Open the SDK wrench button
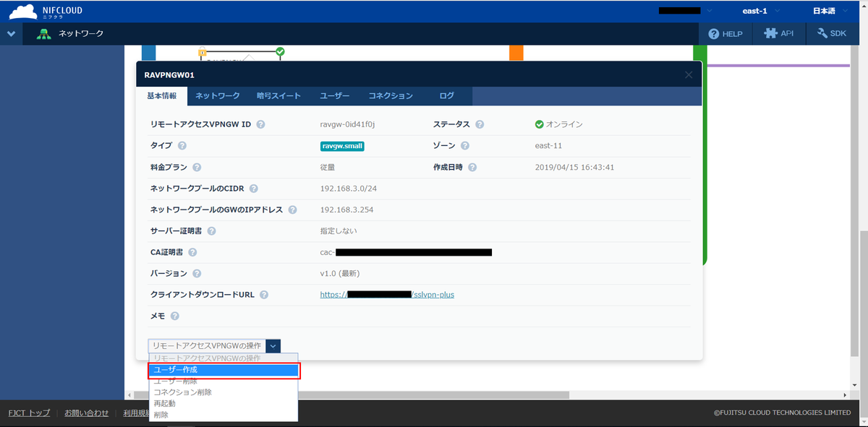 click(x=831, y=34)
